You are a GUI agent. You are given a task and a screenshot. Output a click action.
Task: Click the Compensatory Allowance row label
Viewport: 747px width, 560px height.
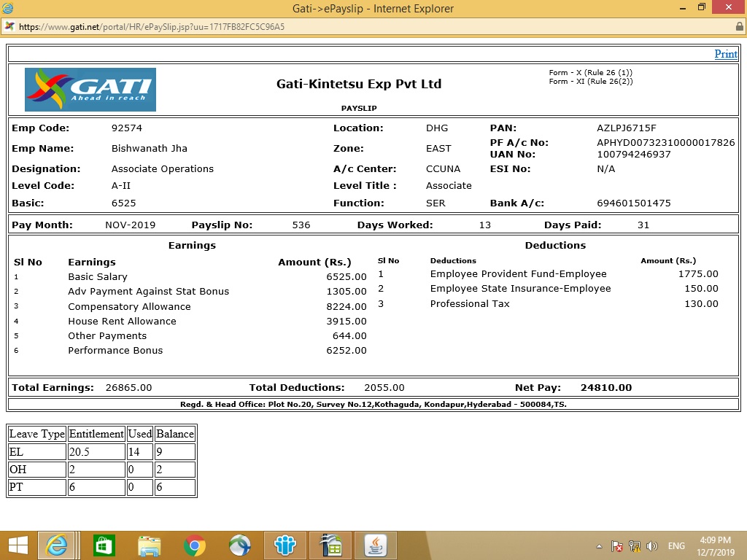point(129,307)
